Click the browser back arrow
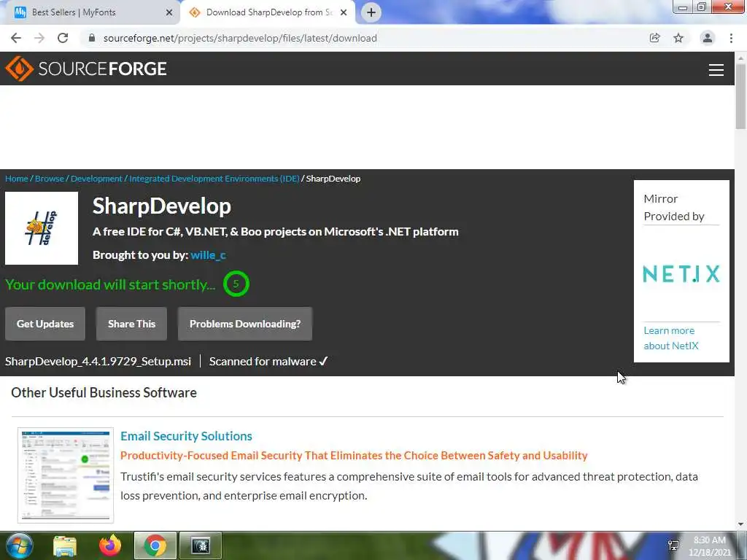This screenshot has height=560, width=747. click(16, 38)
